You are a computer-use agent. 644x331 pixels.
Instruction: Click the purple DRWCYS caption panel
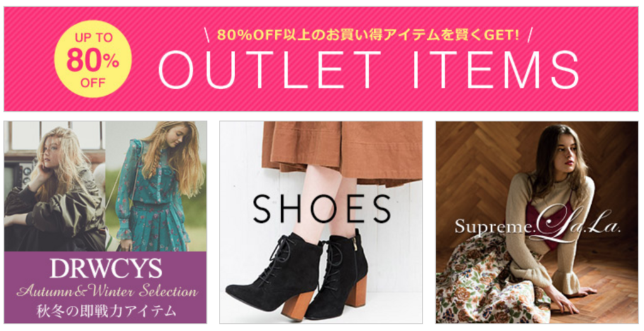pyautogui.click(x=106, y=288)
